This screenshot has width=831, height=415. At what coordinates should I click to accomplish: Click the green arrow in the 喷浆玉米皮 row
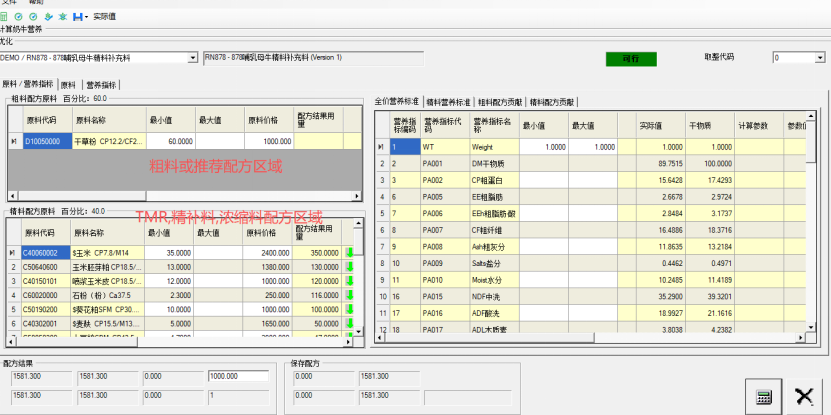tap(349, 281)
